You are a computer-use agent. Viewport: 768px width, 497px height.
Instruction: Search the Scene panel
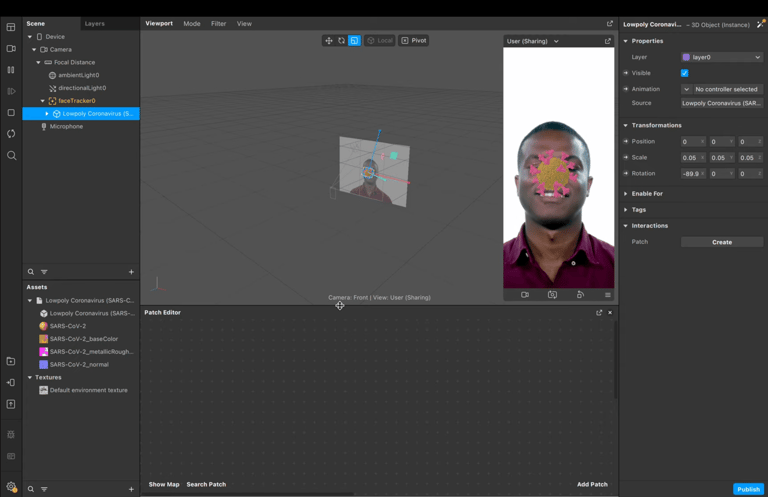[x=30, y=272]
